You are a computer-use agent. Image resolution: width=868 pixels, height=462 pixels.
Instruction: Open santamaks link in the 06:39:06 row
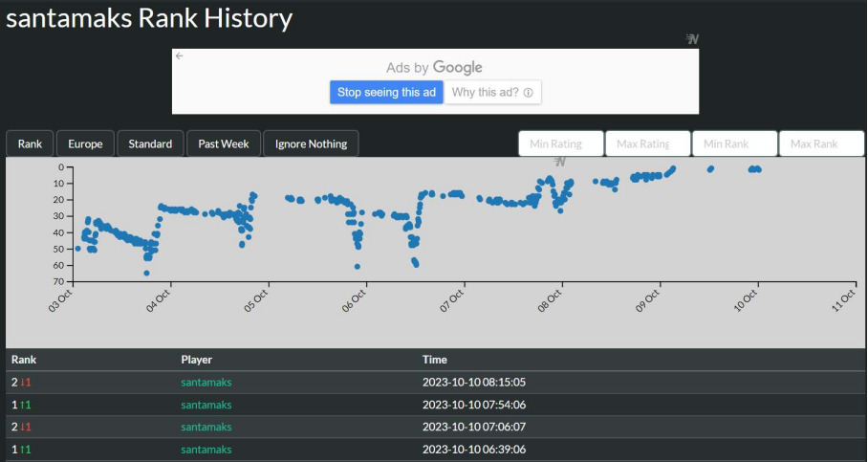tap(206, 450)
